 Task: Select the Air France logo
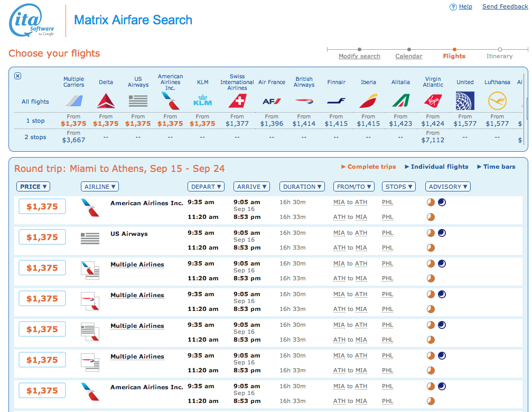[272, 101]
